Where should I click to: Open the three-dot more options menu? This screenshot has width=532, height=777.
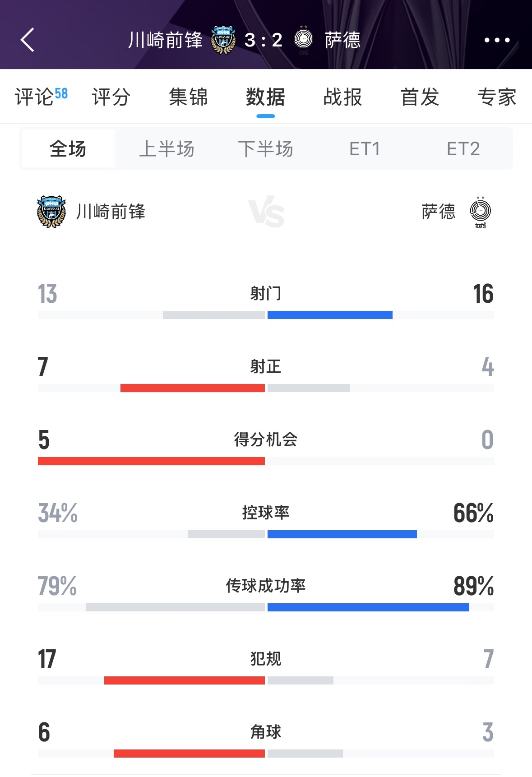[497, 40]
